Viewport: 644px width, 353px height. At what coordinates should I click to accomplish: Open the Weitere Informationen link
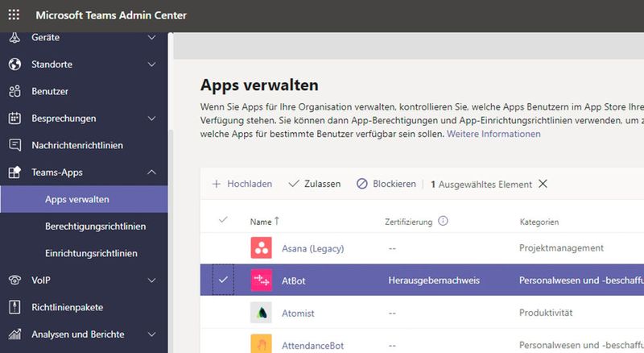coord(493,134)
